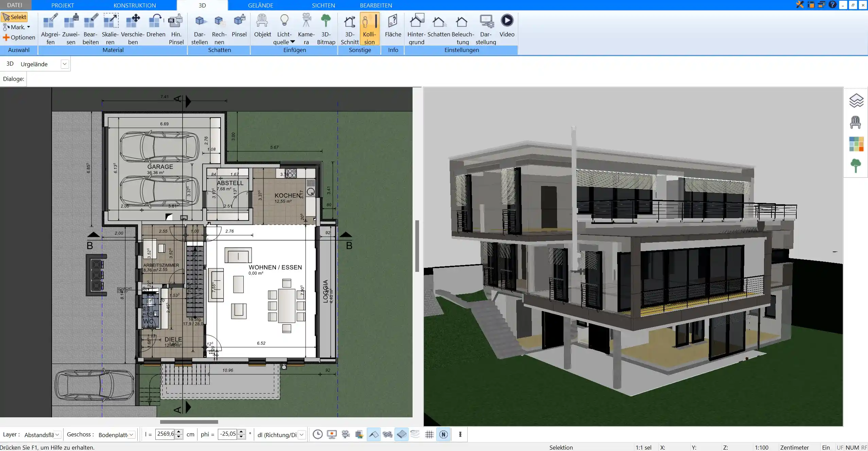Toggle the Kollision mode button
Image resolution: width=868 pixels, height=451 pixels.
[x=369, y=29]
